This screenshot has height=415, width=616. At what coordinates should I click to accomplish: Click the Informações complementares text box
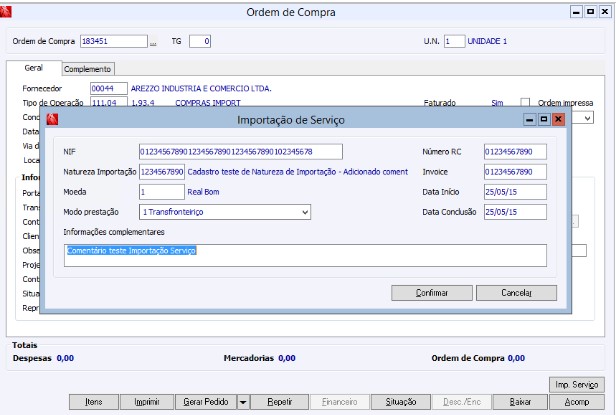[x=305, y=255]
